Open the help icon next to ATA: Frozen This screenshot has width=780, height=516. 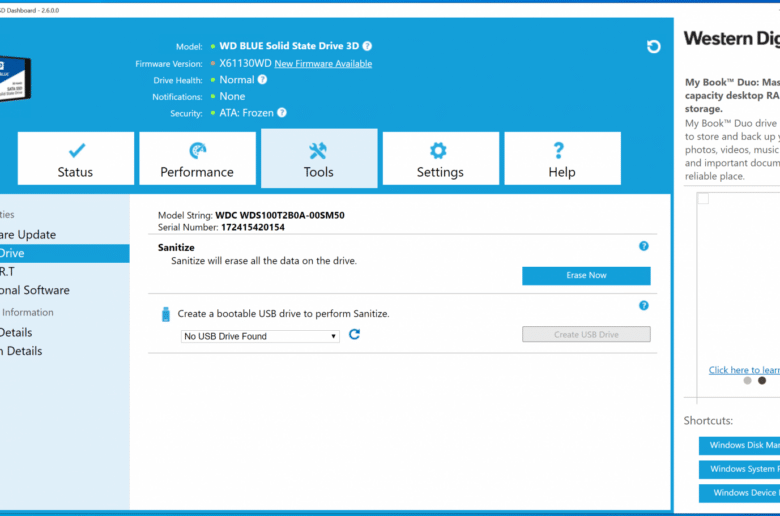point(282,112)
